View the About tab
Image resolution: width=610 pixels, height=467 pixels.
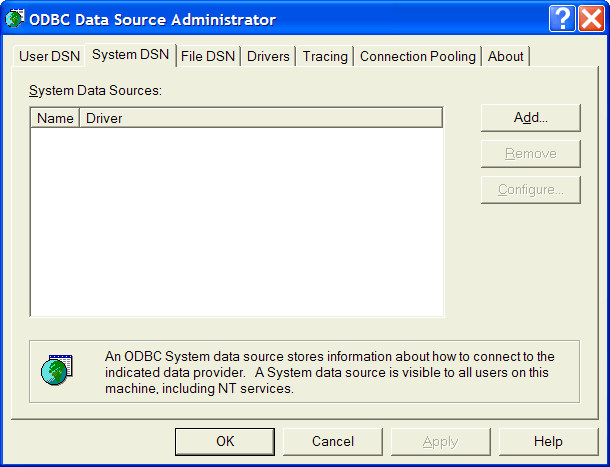tap(505, 56)
